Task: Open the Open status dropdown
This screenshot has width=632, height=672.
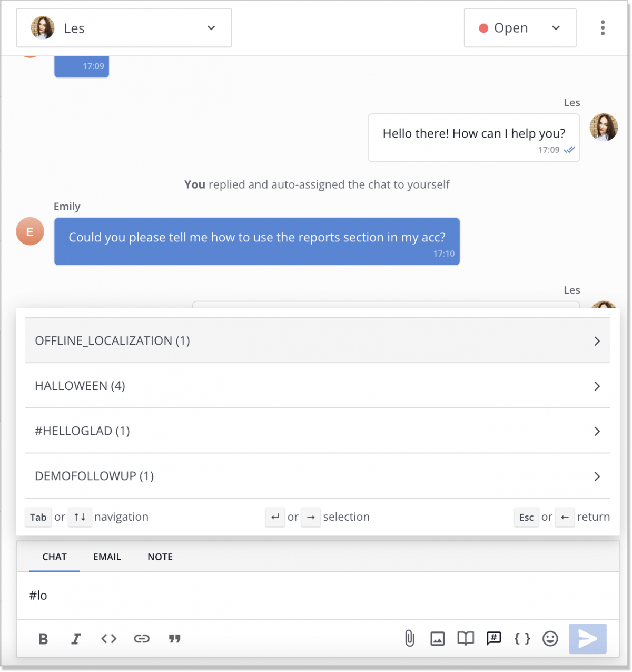Action: (519, 27)
